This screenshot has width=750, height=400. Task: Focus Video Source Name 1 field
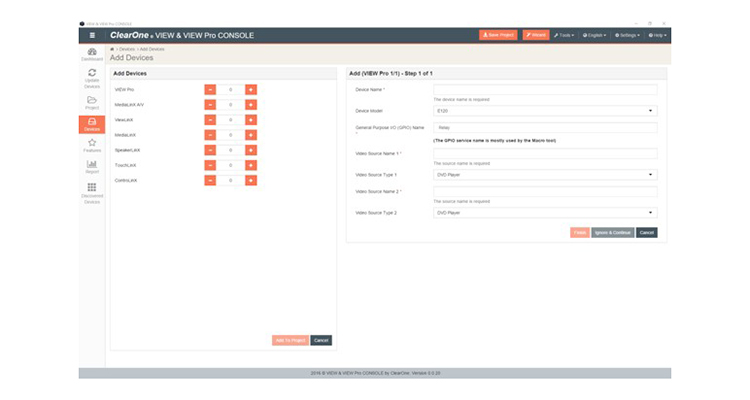pos(545,154)
